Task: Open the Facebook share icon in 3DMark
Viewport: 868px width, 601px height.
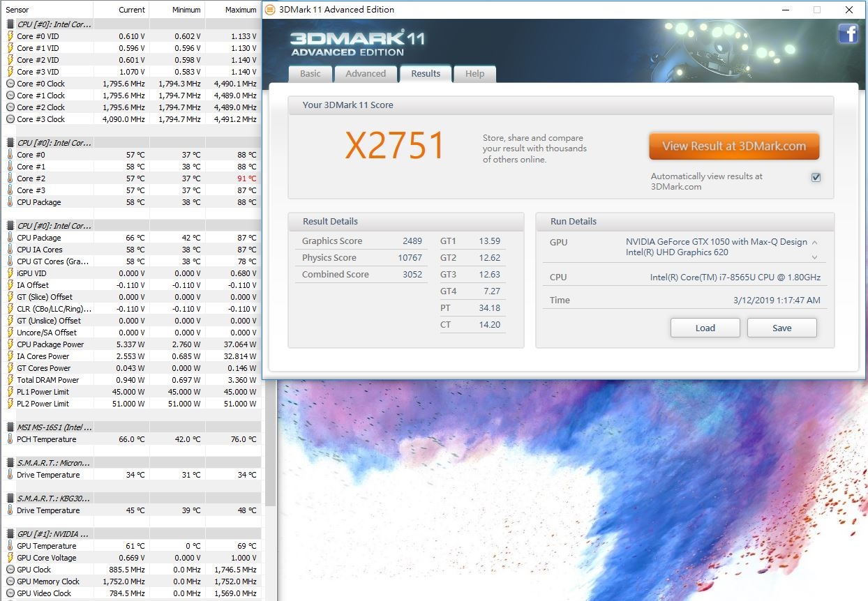Action: click(848, 33)
